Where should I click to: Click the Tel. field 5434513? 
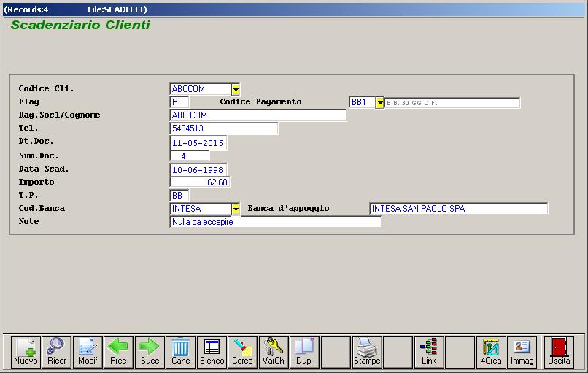223,128
